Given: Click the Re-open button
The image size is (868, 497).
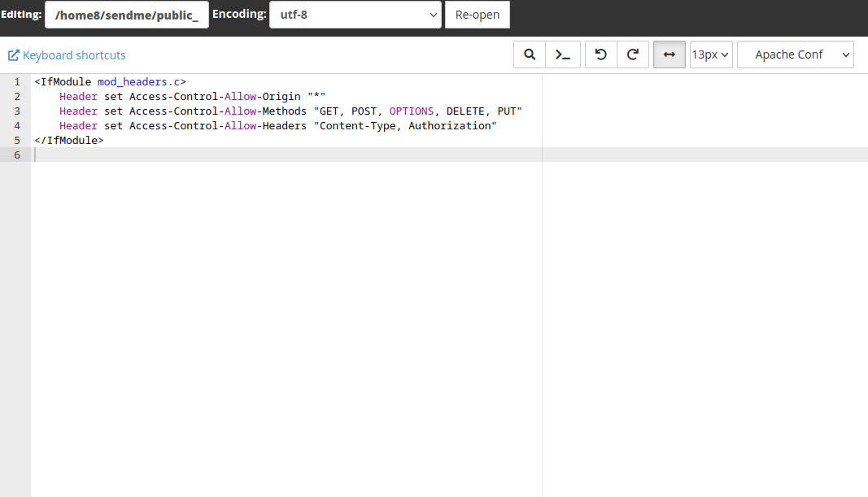Looking at the screenshot, I should (x=478, y=15).
